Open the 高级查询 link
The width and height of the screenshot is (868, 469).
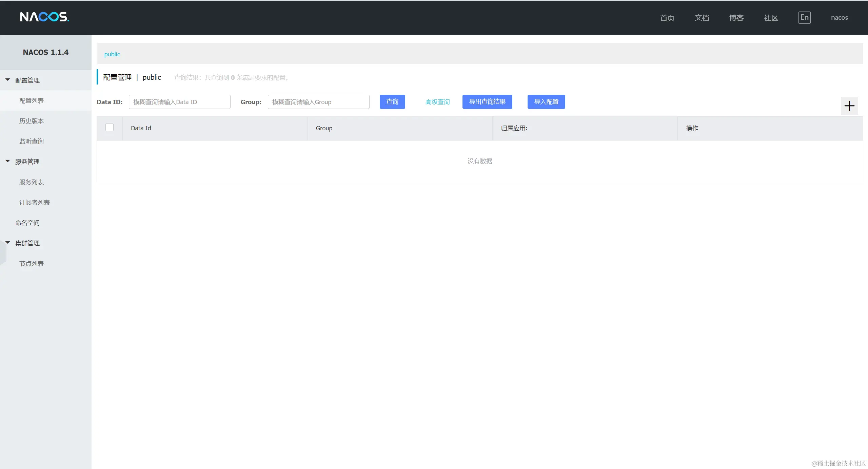pyautogui.click(x=437, y=102)
